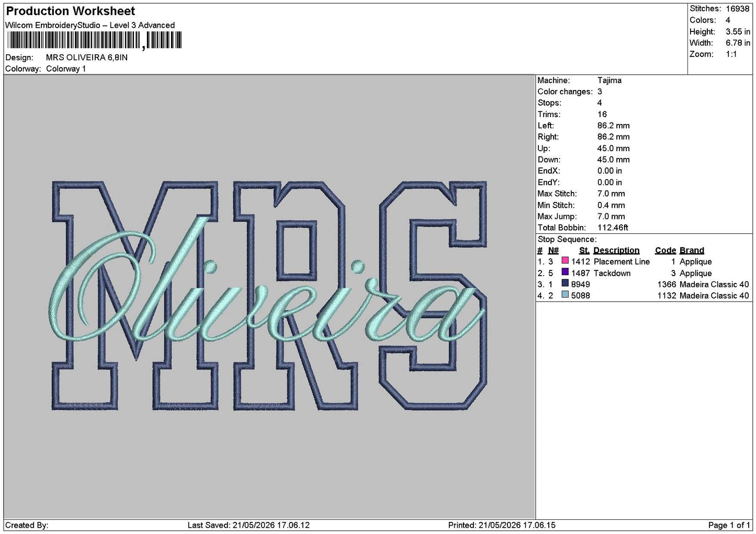Click 'Madeira Classic 40' in the 5088 row

click(x=714, y=296)
